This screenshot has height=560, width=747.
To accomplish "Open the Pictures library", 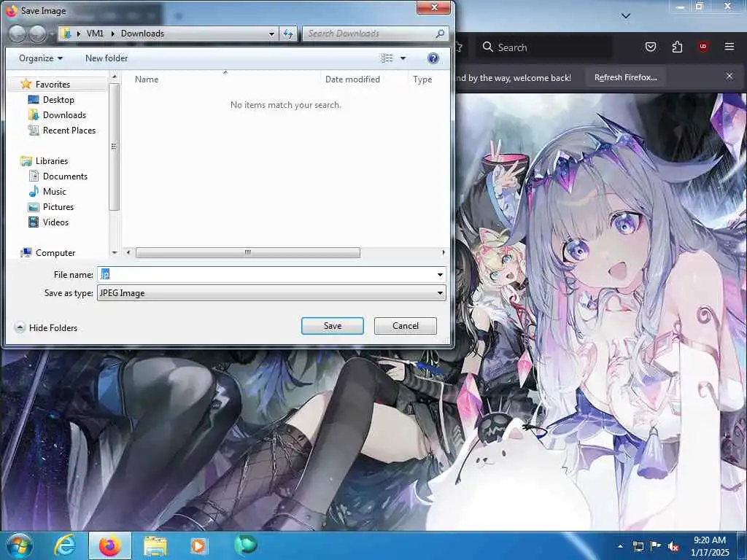I will [58, 206].
